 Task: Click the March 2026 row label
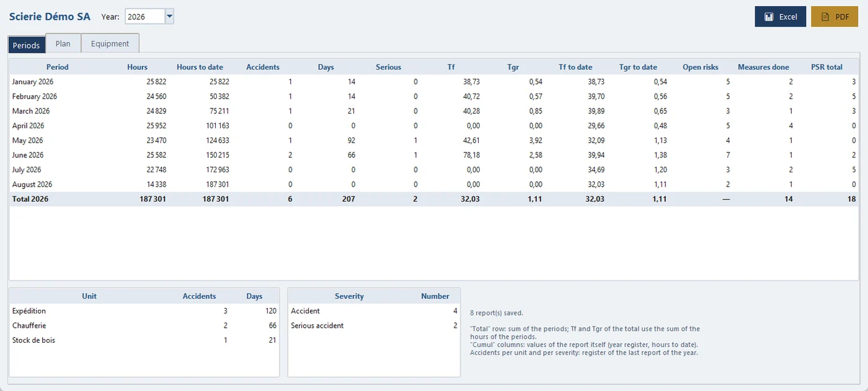click(x=31, y=111)
